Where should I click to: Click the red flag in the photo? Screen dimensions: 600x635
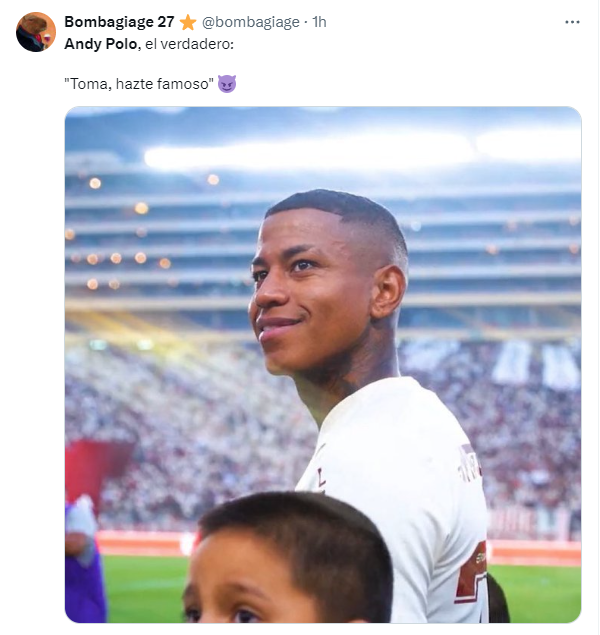(95, 470)
